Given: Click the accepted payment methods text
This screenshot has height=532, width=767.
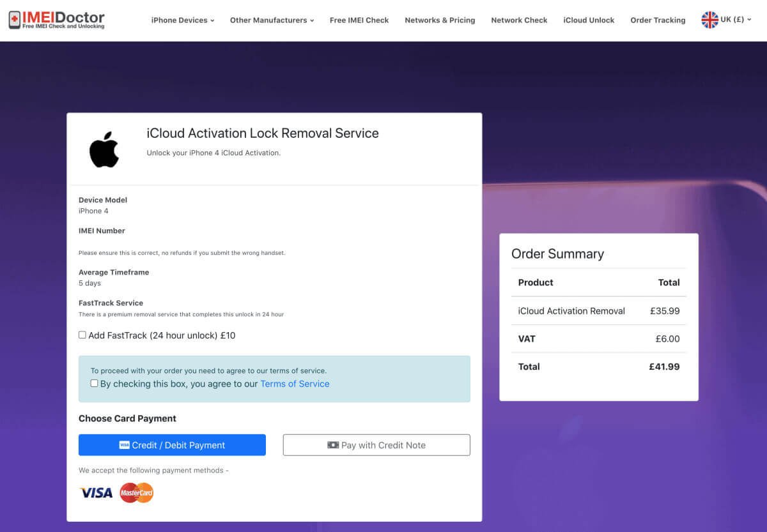Looking at the screenshot, I should pyautogui.click(x=153, y=471).
